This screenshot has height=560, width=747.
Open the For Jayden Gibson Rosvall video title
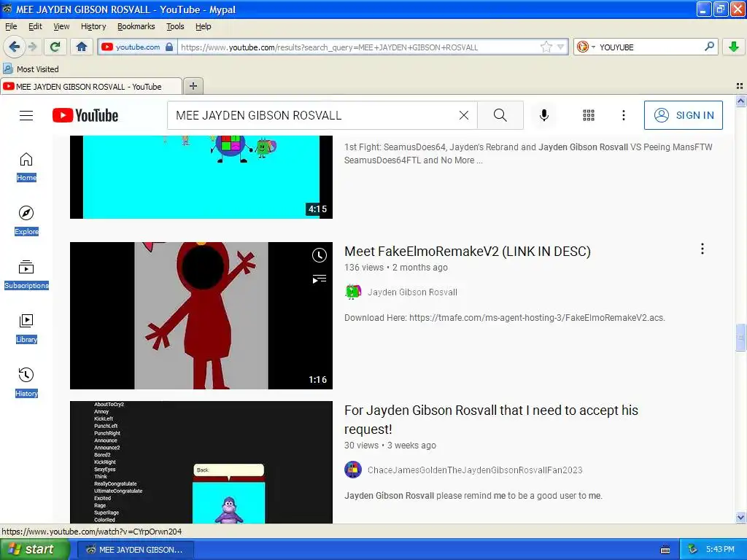point(491,419)
